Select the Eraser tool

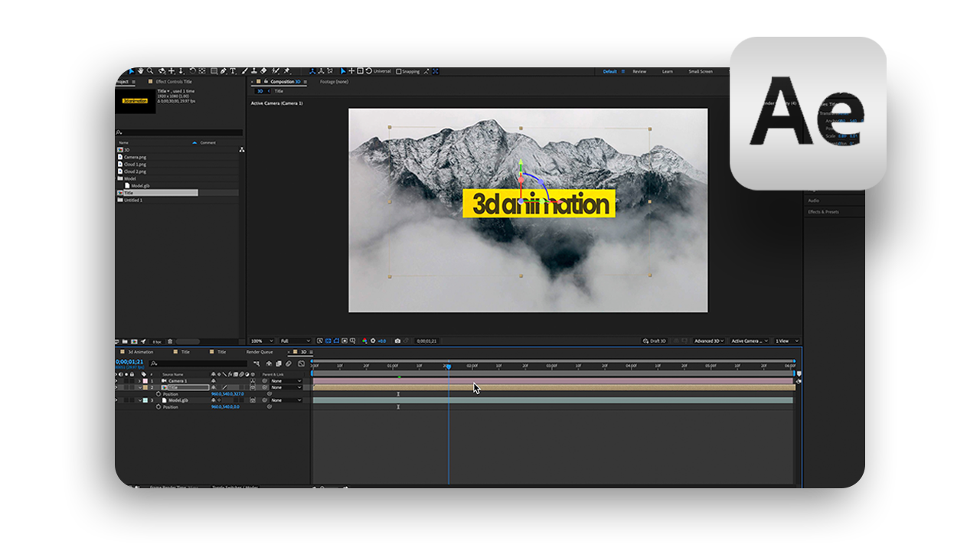[x=263, y=71]
